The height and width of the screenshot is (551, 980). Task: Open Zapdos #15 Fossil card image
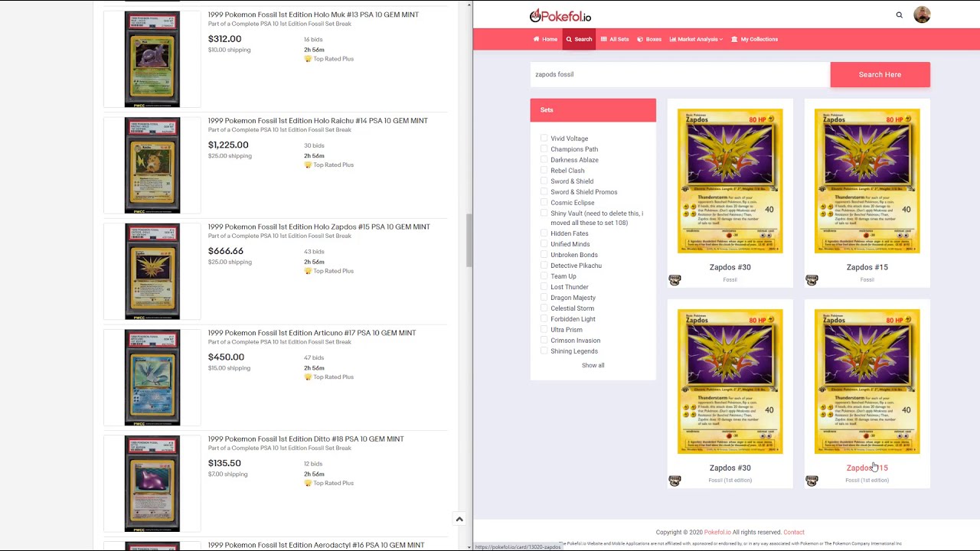point(867,181)
